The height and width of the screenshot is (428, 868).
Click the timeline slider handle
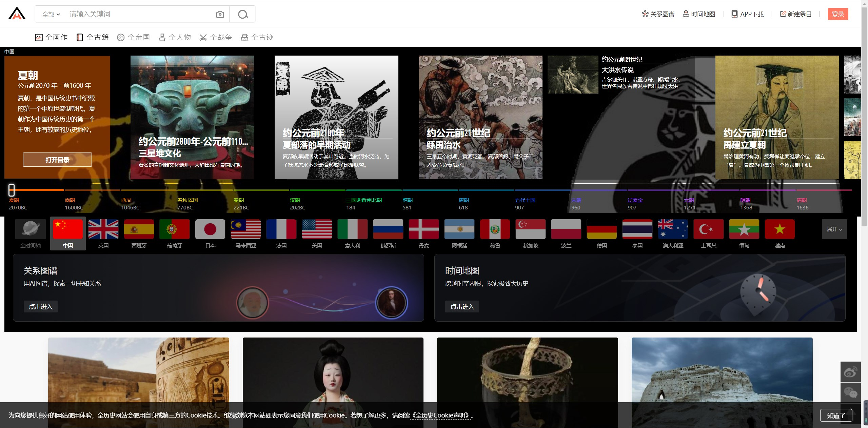[x=12, y=190]
